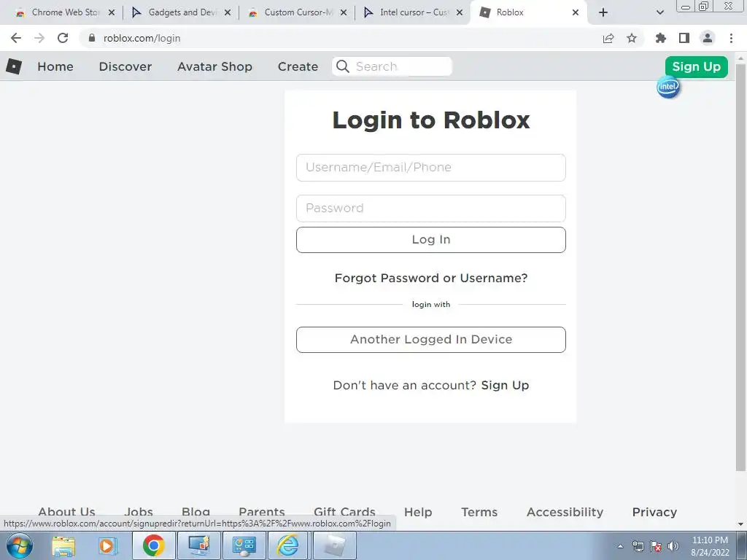Open the Control Panel taskbar icon

(x=244, y=545)
